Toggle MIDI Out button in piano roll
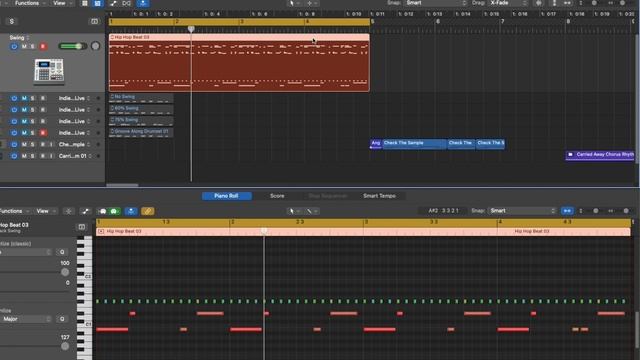Viewport: 640px width, 360px height. (114, 211)
